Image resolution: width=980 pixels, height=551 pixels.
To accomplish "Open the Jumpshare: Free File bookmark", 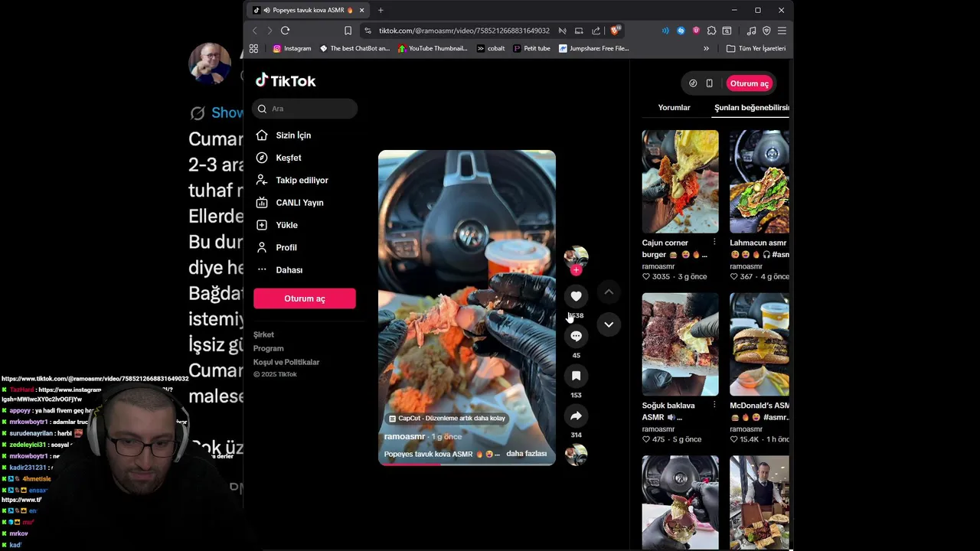I will point(594,48).
